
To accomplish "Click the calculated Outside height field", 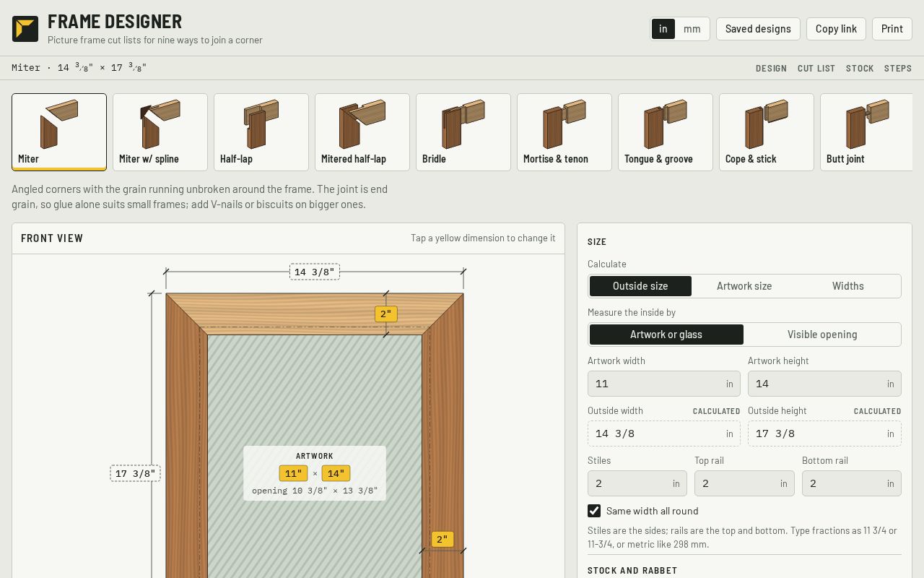I will 824,433.
